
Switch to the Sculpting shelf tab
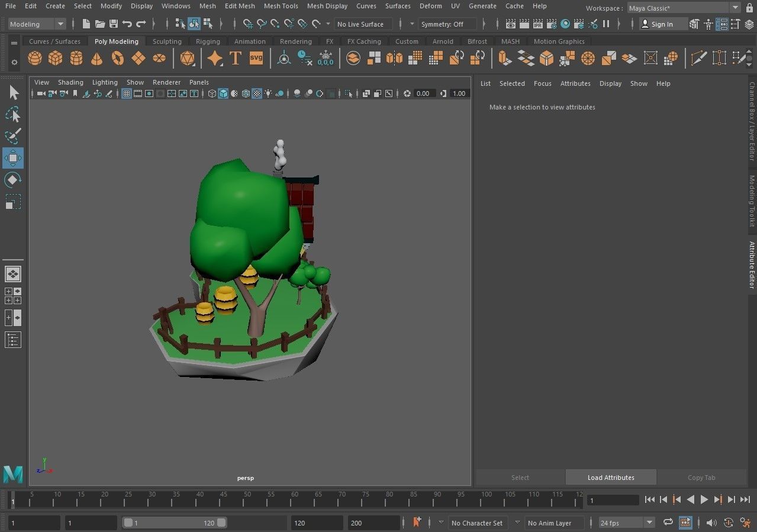[x=167, y=41]
